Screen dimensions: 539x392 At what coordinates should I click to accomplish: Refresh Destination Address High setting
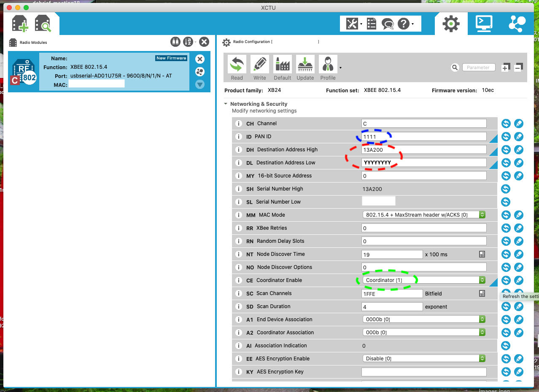506,150
